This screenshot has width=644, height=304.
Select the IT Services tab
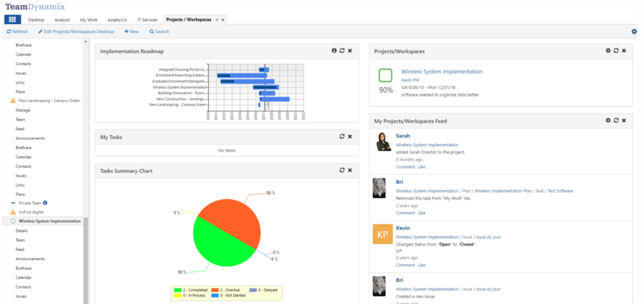tap(147, 19)
